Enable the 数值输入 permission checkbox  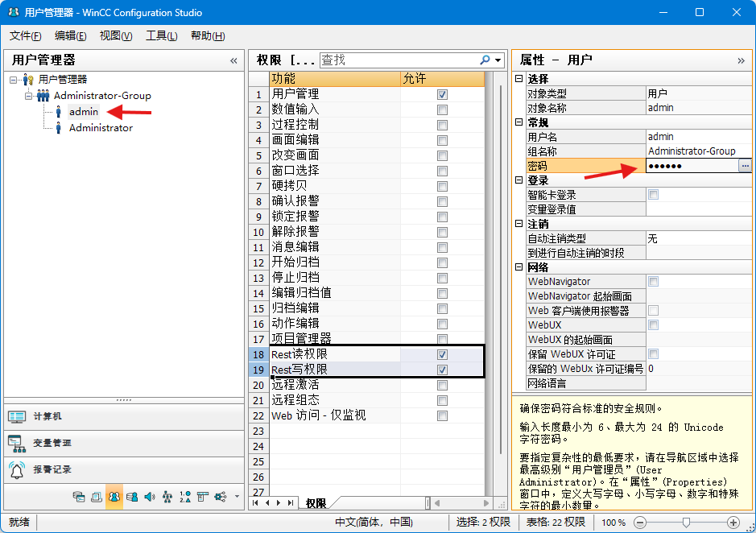[x=442, y=110]
